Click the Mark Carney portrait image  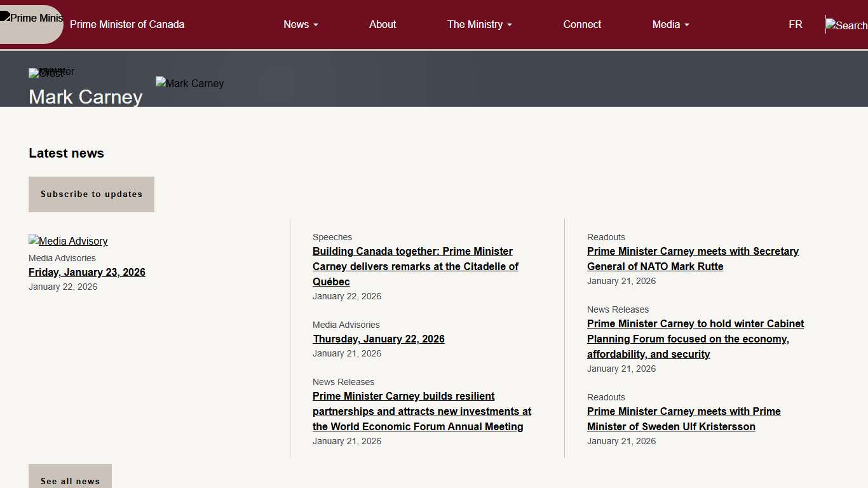point(189,83)
